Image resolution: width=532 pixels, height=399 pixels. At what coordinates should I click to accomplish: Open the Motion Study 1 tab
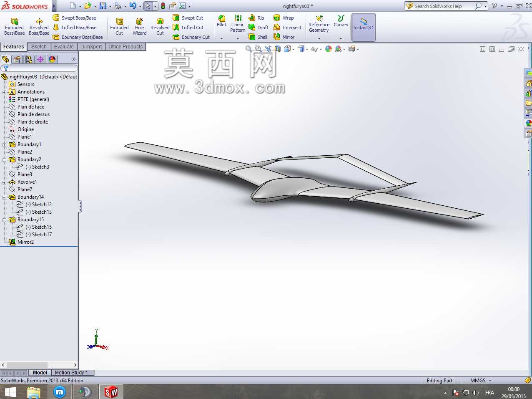click(x=71, y=373)
